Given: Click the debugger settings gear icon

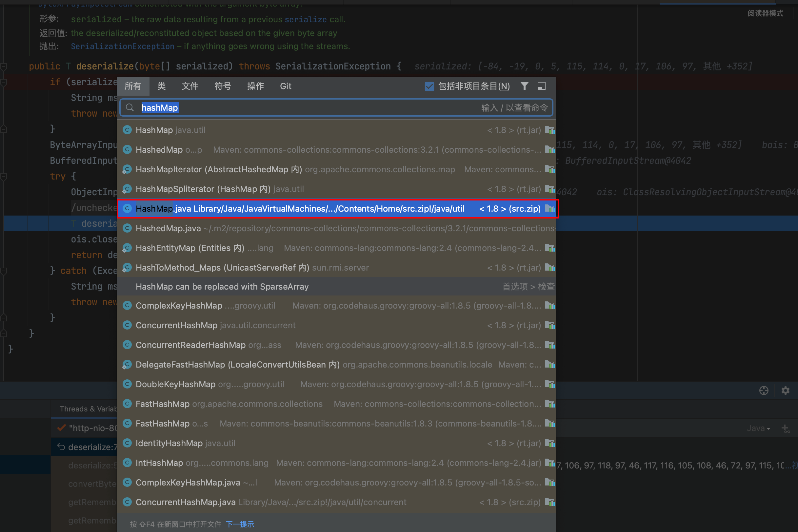Looking at the screenshot, I should coord(786,390).
